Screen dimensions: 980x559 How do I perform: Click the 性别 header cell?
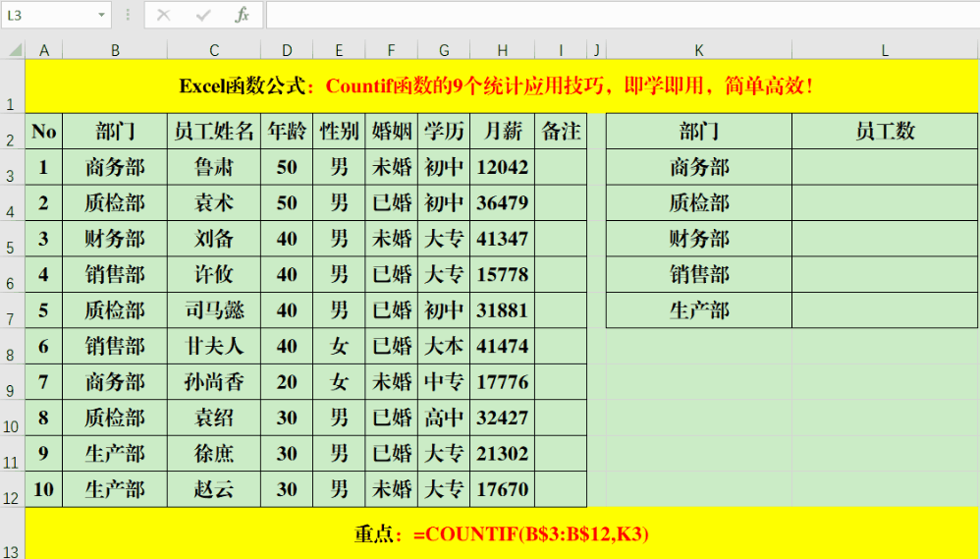[339, 132]
